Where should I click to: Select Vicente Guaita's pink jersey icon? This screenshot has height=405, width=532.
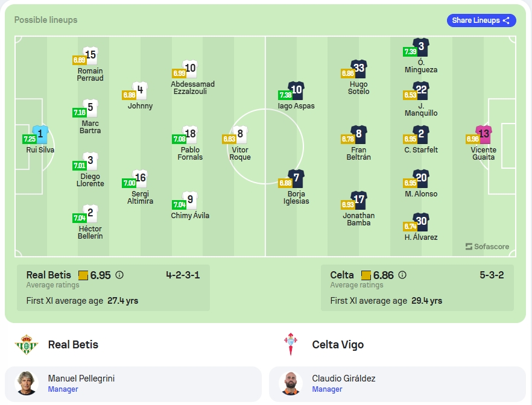(x=484, y=134)
